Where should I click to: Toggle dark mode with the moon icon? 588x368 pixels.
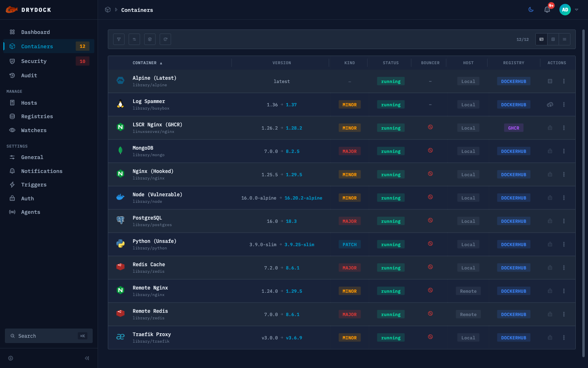[x=531, y=10]
